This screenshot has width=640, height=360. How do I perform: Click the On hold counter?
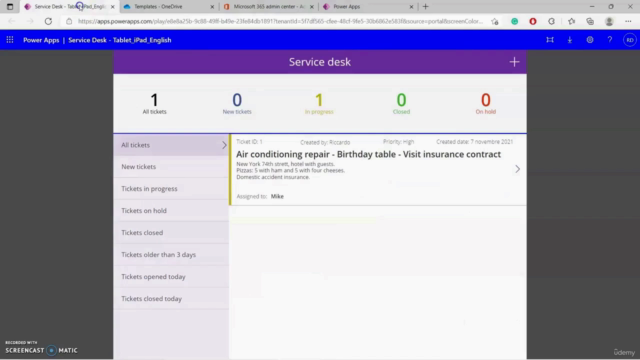485,103
